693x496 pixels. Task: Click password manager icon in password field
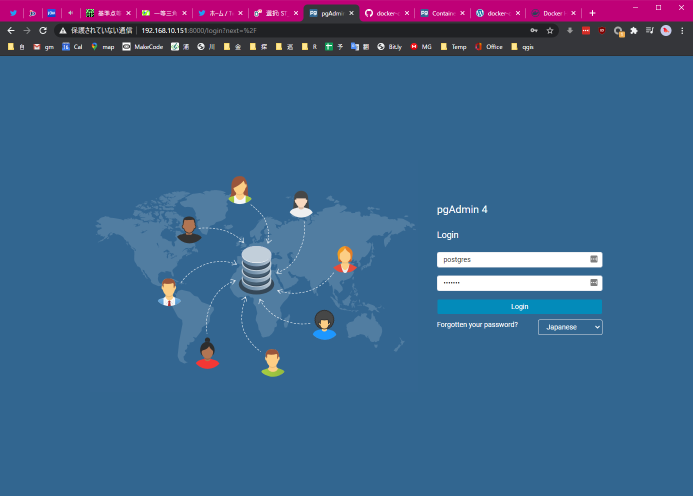[x=594, y=283]
